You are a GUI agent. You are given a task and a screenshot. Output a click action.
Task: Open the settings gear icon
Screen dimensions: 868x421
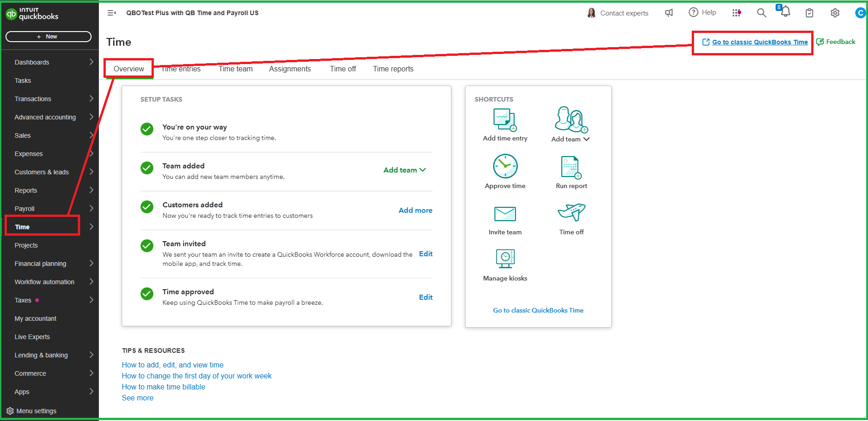[835, 13]
